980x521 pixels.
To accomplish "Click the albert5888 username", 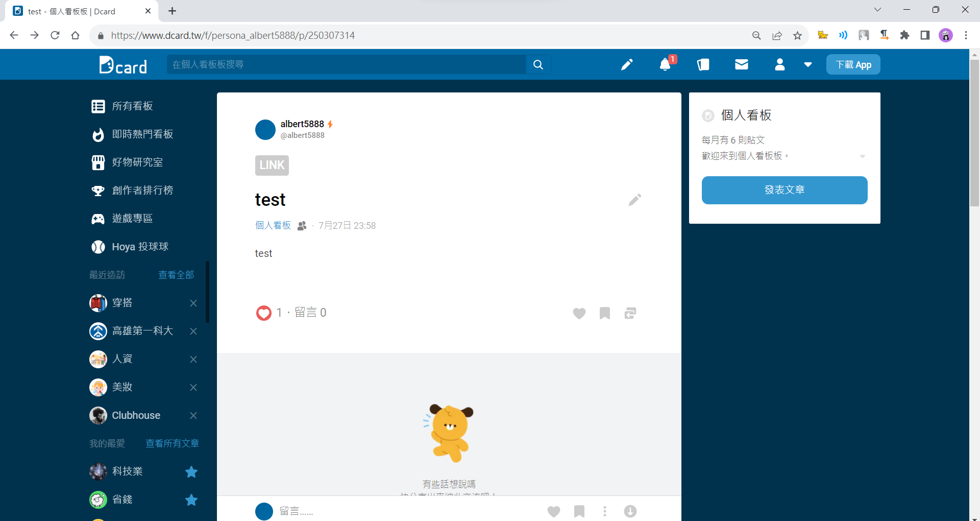I will (x=302, y=124).
